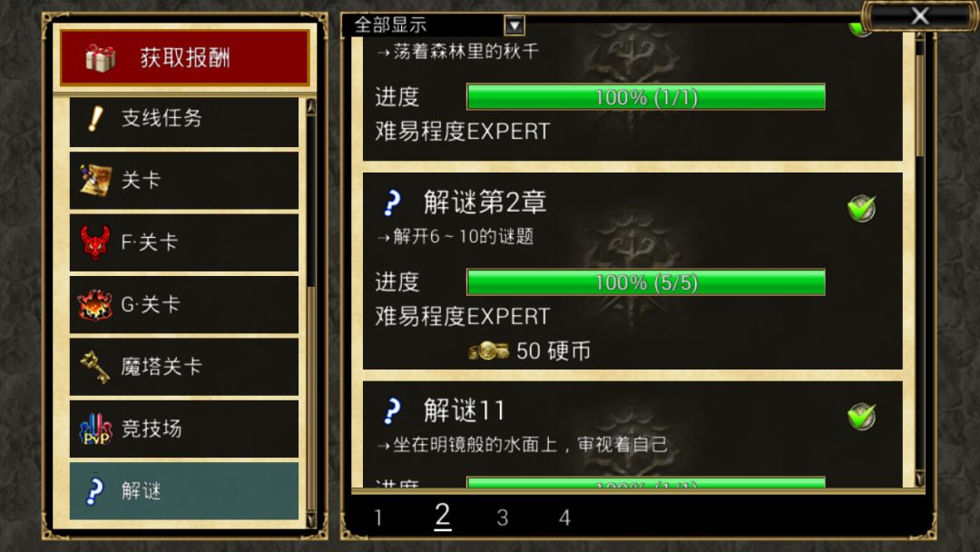Click the map scroll 关卡 icon

[95, 180]
